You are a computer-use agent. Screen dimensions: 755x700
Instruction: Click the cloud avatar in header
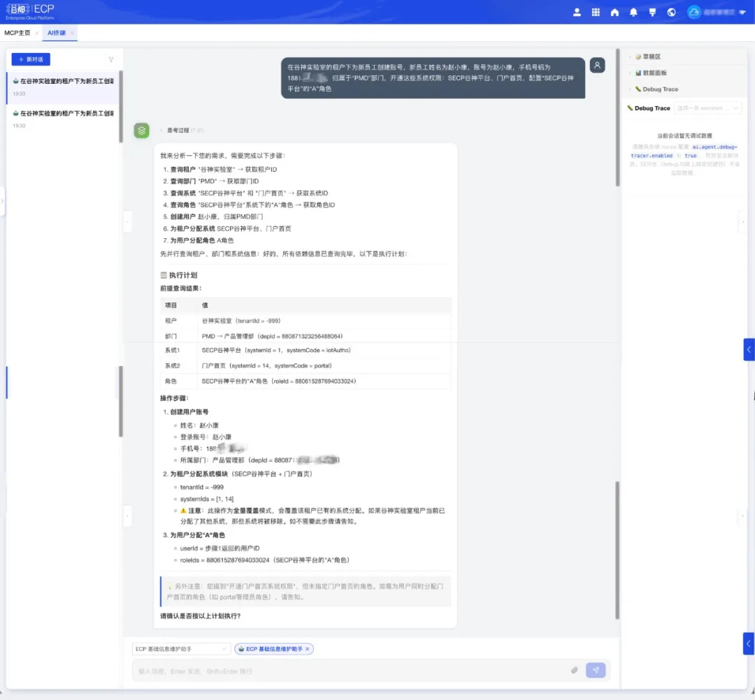[694, 13]
